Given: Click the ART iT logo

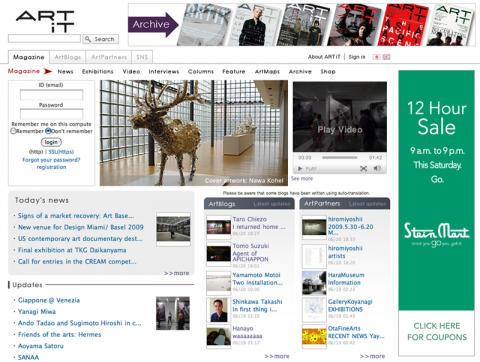Looking at the screenshot, I should tap(45, 21).
